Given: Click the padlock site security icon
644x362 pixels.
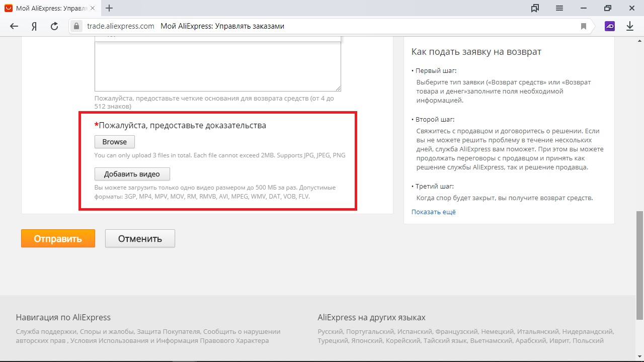Looking at the screenshot, I should [76, 26].
